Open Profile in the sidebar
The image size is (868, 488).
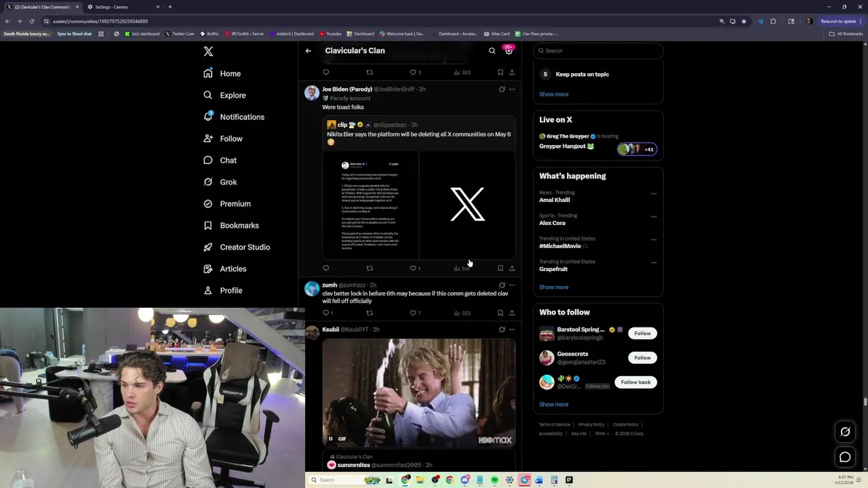(222, 290)
